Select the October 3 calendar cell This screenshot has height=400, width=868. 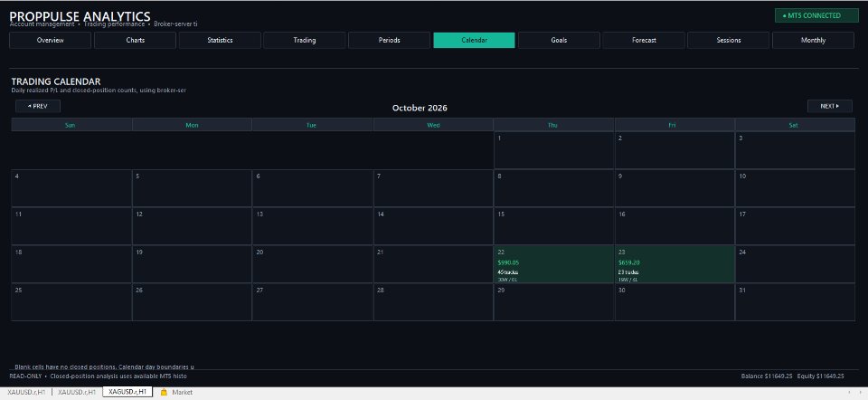click(x=795, y=151)
